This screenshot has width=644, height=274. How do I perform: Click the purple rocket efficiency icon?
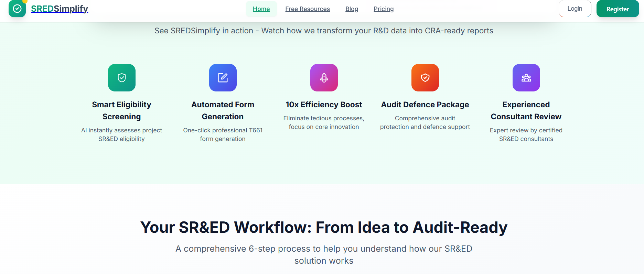[324, 78]
